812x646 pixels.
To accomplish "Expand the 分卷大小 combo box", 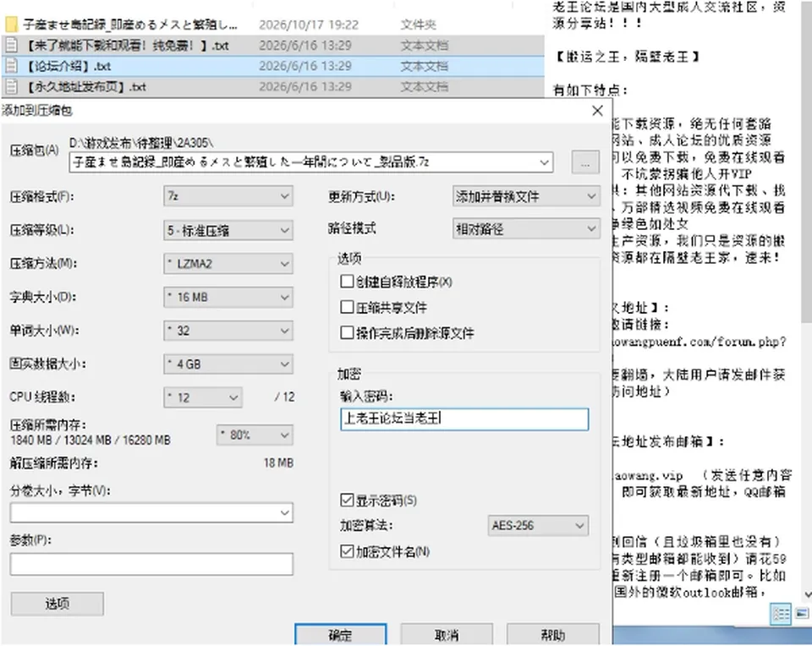I will 284,512.
